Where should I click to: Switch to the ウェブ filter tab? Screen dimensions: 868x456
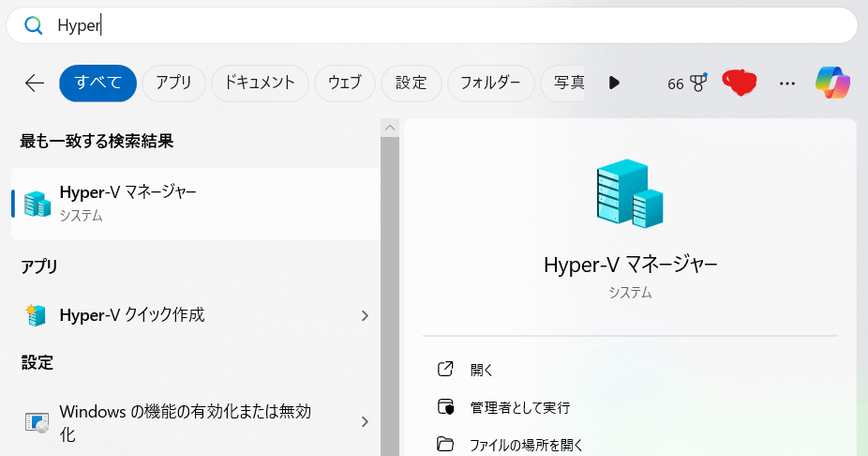[x=345, y=84]
